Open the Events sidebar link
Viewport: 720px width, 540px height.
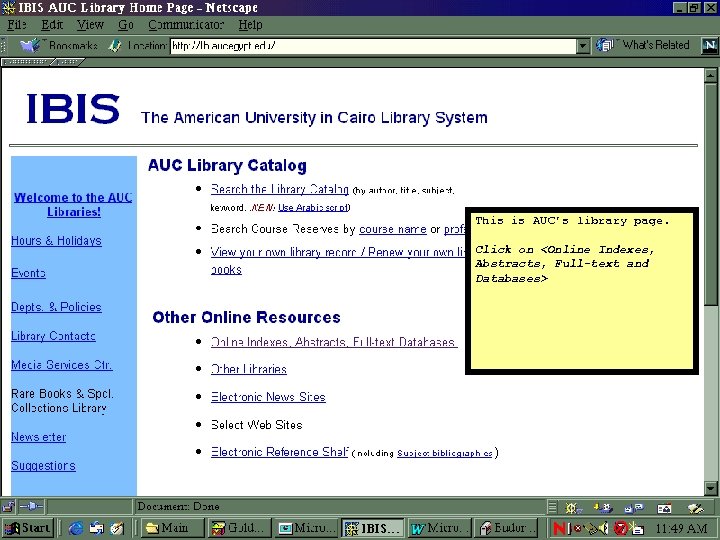tap(28, 273)
